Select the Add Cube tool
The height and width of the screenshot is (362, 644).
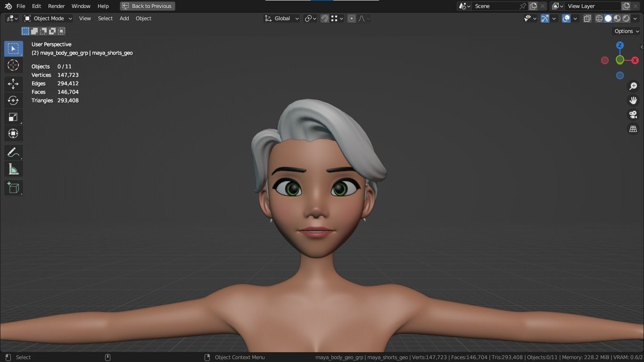(13, 188)
